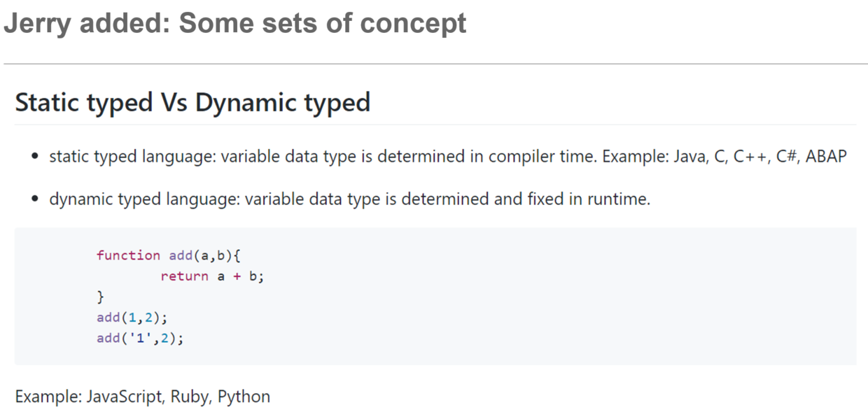Click the dynamic typed language bullet text
Image resolution: width=868 pixels, height=419 pixels.
(349, 199)
